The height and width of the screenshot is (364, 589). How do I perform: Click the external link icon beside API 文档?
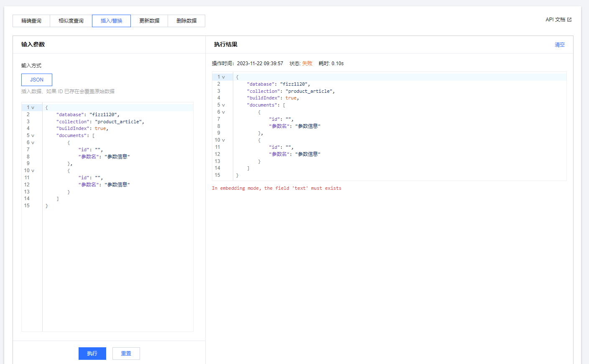point(569,20)
